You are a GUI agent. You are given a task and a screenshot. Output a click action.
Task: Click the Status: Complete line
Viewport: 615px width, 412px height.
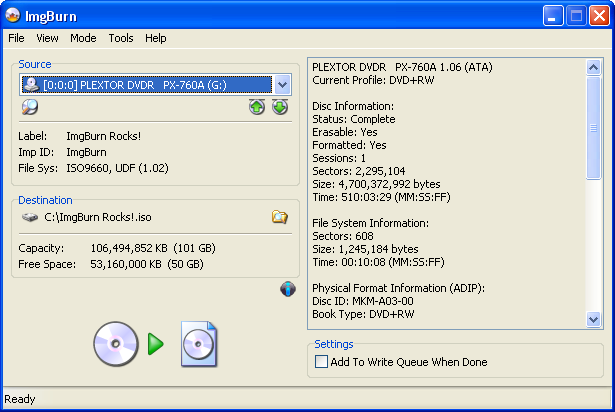click(354, 119)
